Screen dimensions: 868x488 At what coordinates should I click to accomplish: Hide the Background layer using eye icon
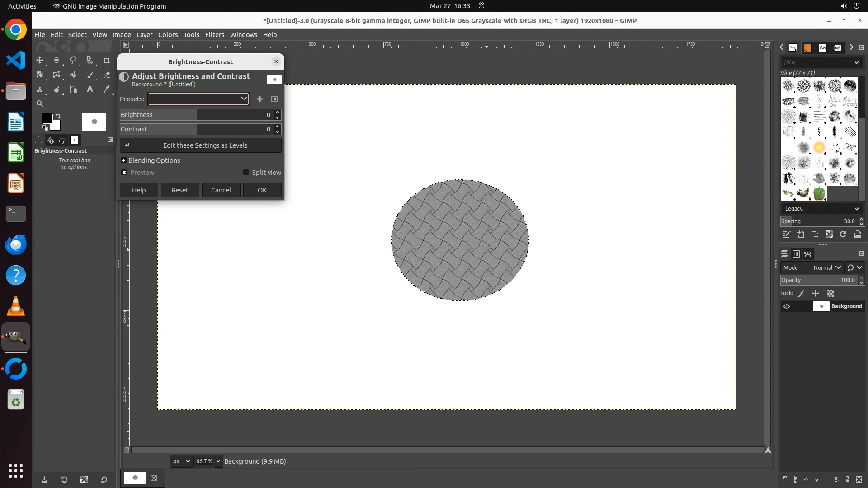click(787, 306)
